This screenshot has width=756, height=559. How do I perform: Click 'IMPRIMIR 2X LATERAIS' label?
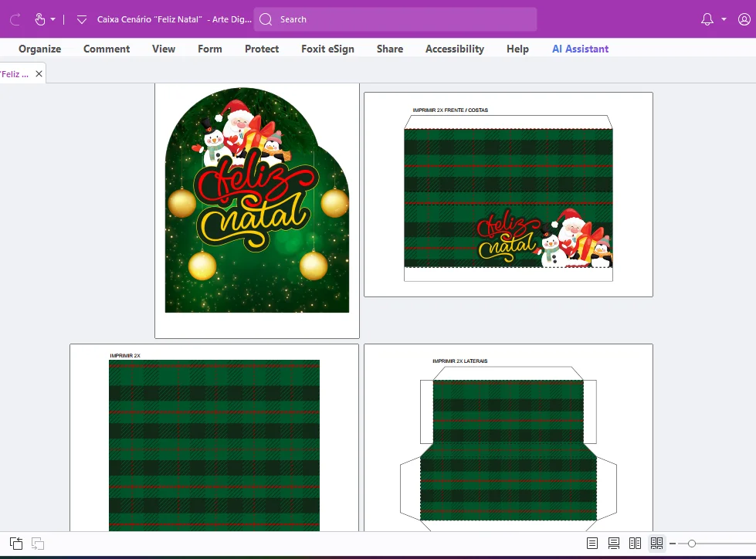460,361
